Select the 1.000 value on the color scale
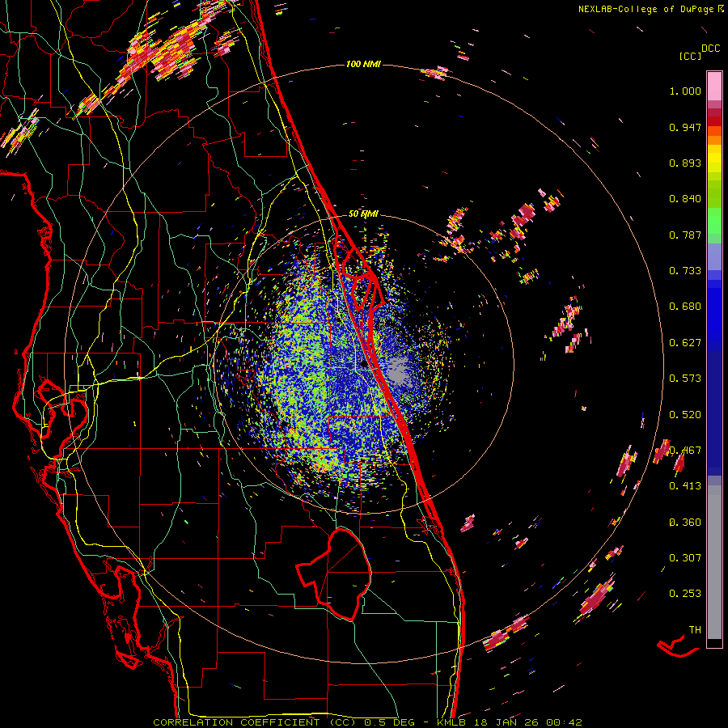Screen dimensions: 728x728 pos(685,91)
